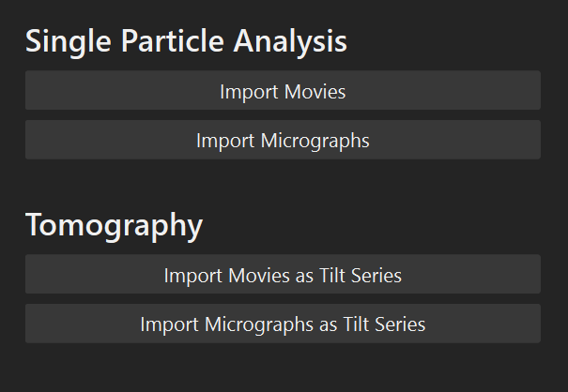The height and width of the screenshot is (392, 568).
Task: Click the Tomography title text
Action: (x=114, y=226)
